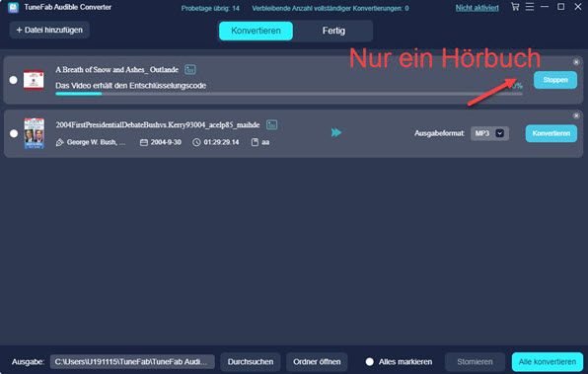Click Konvertieren button for the debate audiobook
This screenshot has width=588, height=374.
[551, 133]
